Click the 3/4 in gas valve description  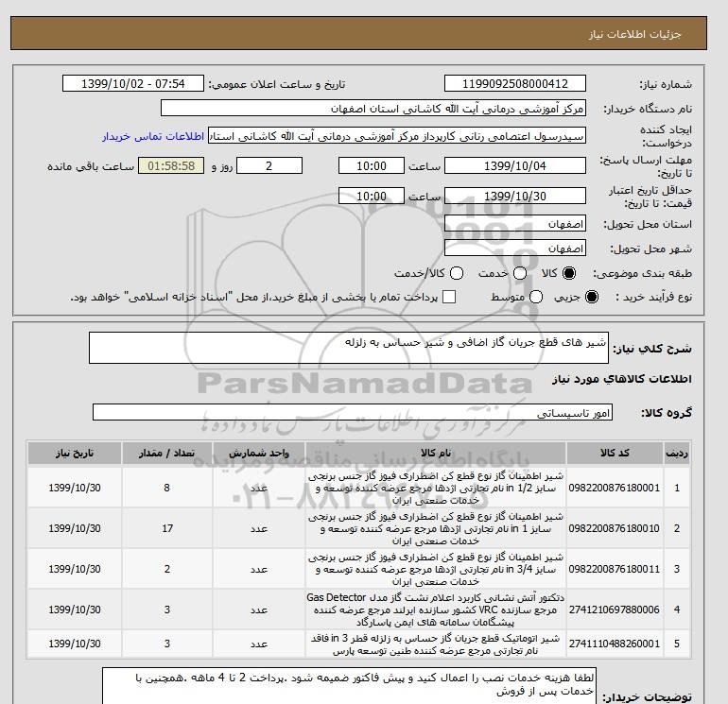[436, 569]
